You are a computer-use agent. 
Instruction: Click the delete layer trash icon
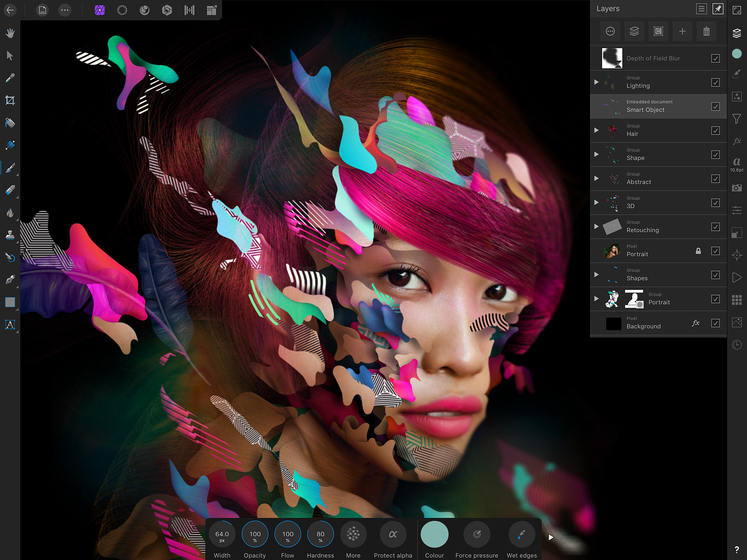(x=706, y=31)
